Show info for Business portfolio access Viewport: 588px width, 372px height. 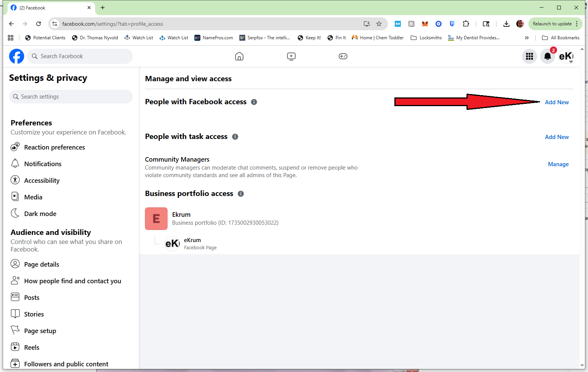tap(241, 194)
